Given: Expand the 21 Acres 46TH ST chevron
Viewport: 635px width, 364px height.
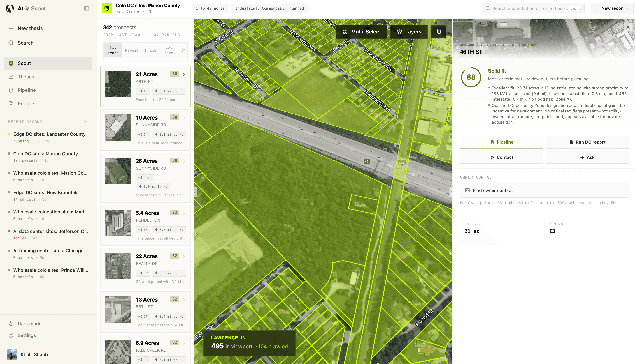Looking at the screenshot, I should (184, 75).
